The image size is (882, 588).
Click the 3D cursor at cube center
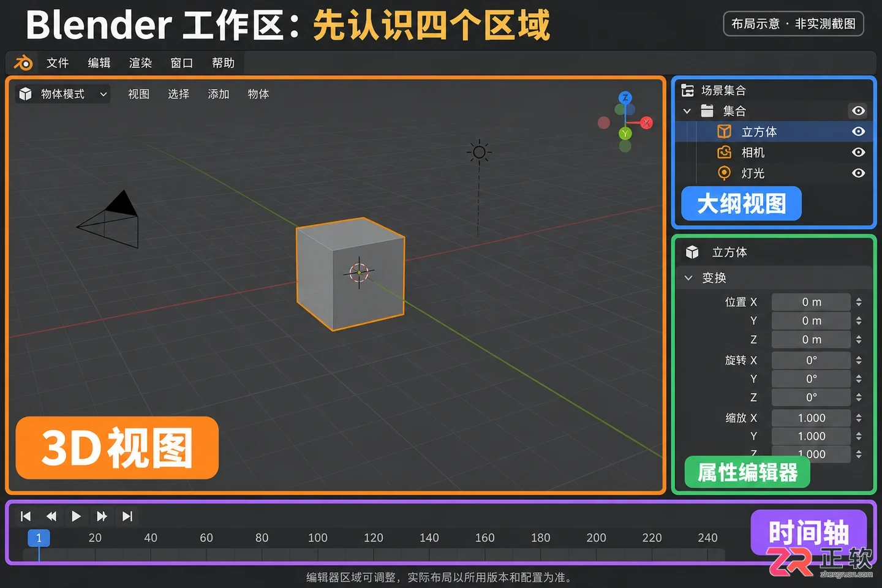[x=359, y=272]
